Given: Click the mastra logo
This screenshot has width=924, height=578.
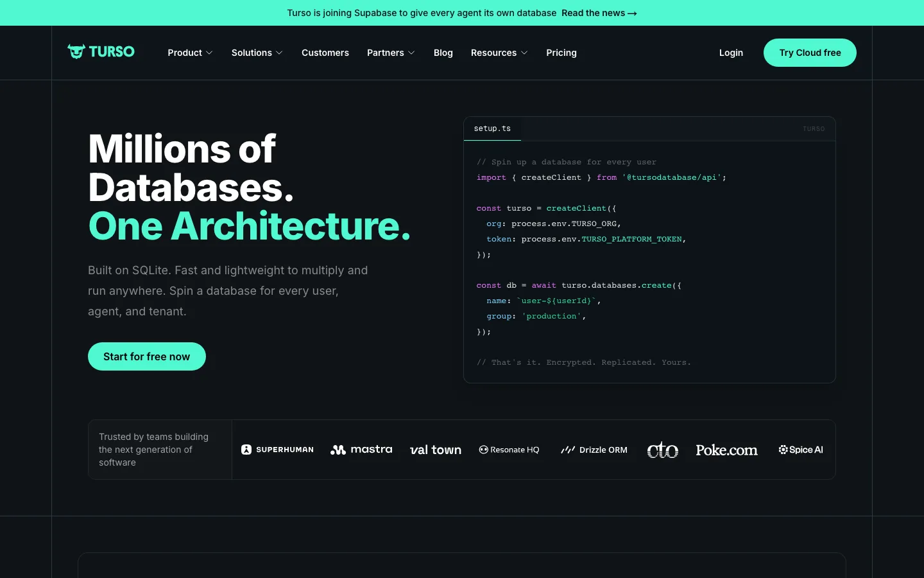Looking at the screenshot, I should [x=361, y=450].
